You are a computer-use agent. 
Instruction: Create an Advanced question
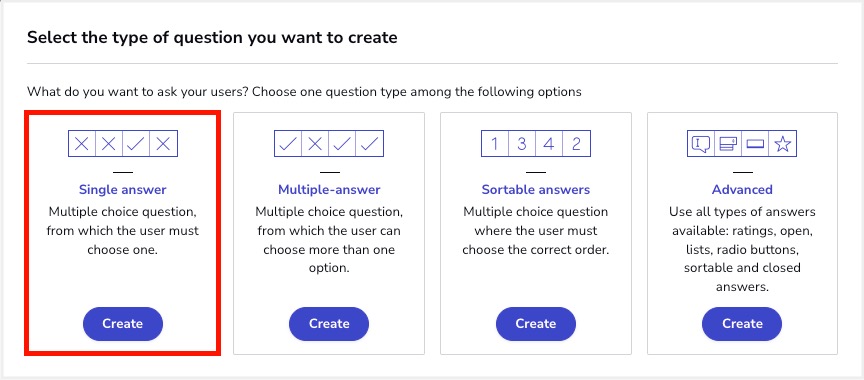coord(742,324)
